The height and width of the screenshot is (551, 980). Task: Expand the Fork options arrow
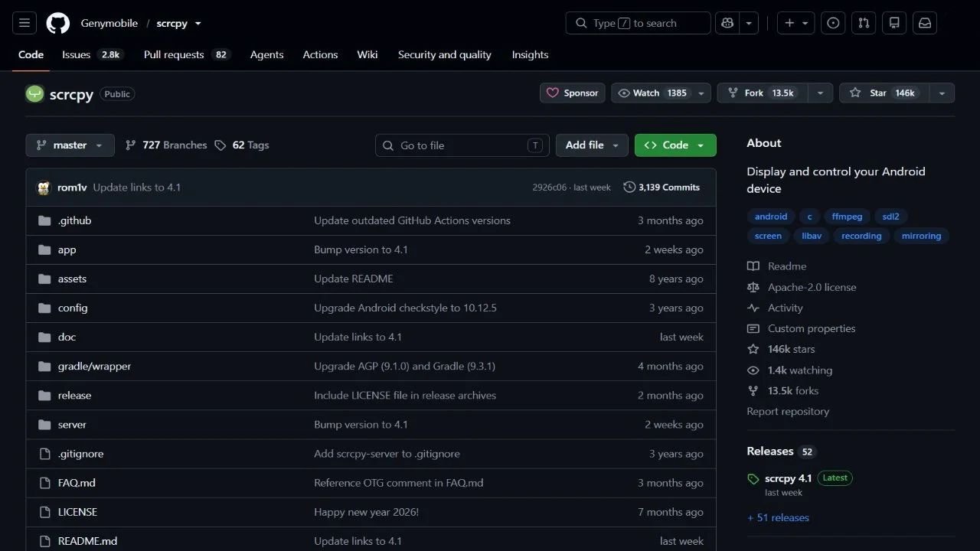point(820,93)
